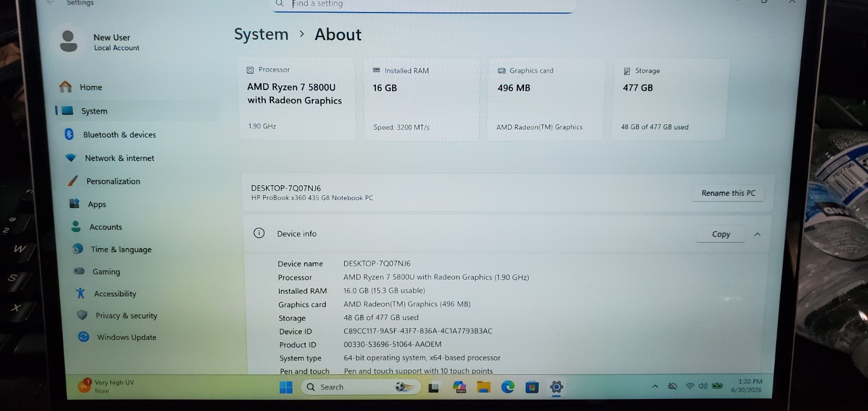Click the Wi-Fi tray icon
Viewport: 868px width, 411px height.
pyautogui.click(x=690, y=386)
